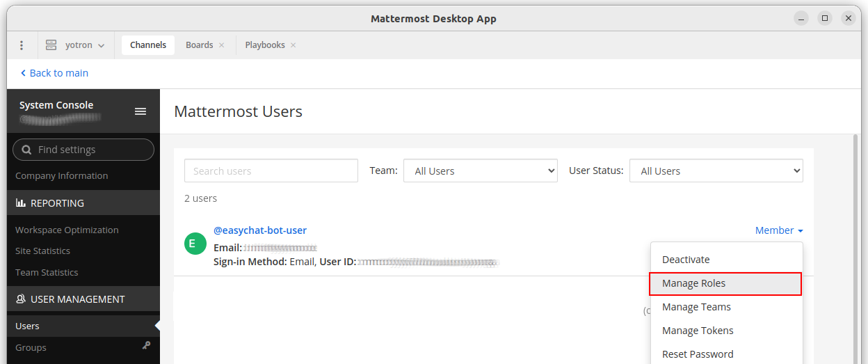Image resolution: width=868 pixels, height=364 pixels.
Task: Close the Mattermost Desktop App window
Action: tap(849, 19)
